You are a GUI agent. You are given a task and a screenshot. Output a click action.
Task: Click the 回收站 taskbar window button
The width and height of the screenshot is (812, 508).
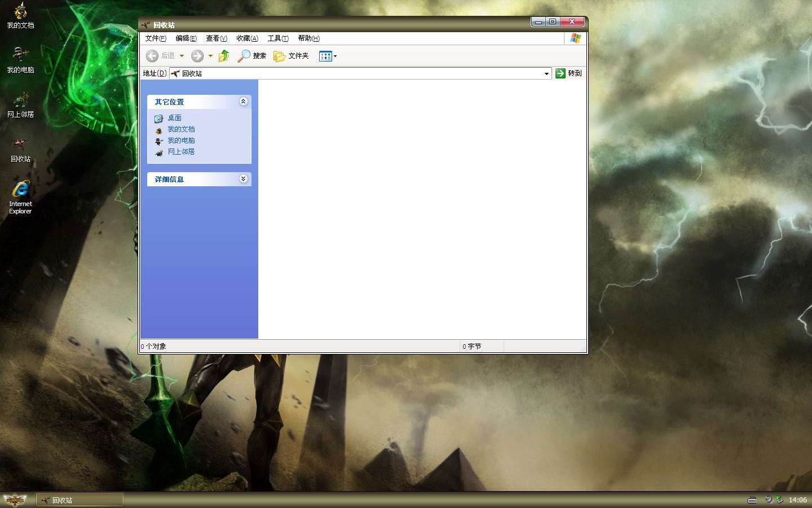[x=80, y=500]
